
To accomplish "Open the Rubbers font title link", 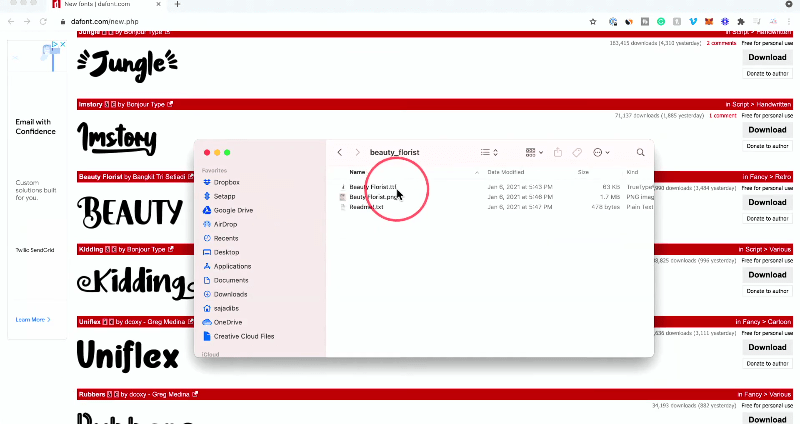I will click(91, 394).
